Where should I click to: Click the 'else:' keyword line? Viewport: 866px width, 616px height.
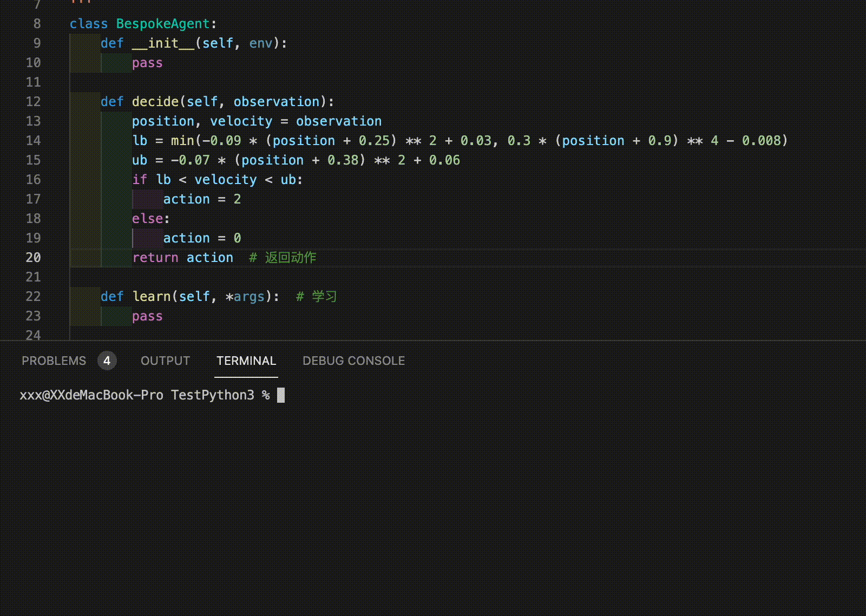click(150, 219)
